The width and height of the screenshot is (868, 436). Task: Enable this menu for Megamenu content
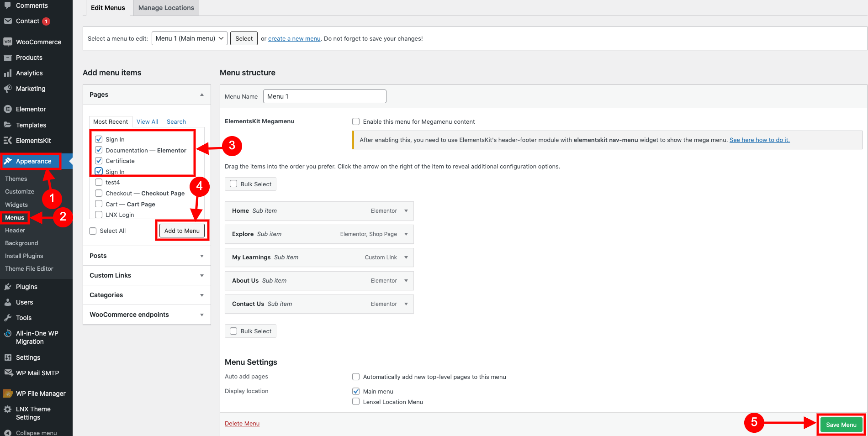click(356, 121)
